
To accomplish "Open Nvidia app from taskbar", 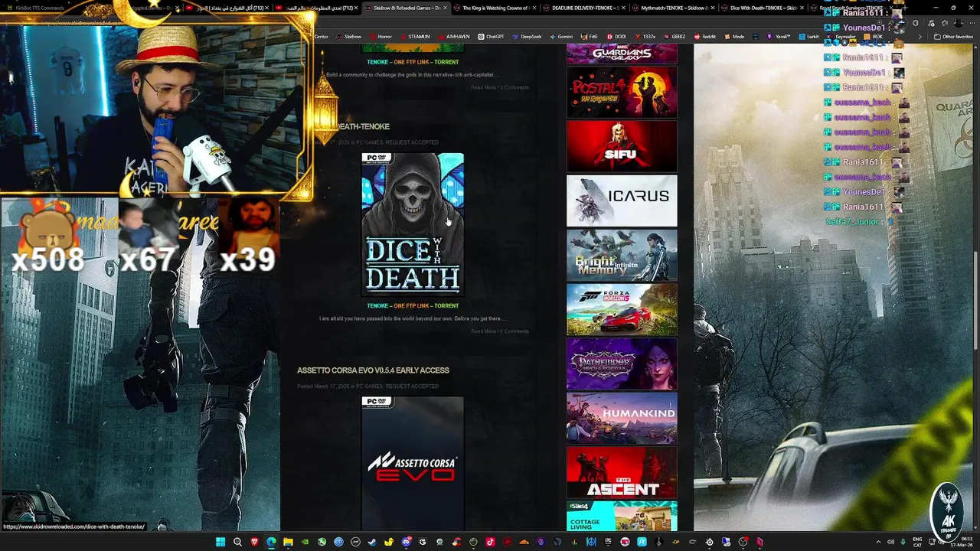I will (x=305, y=542).
